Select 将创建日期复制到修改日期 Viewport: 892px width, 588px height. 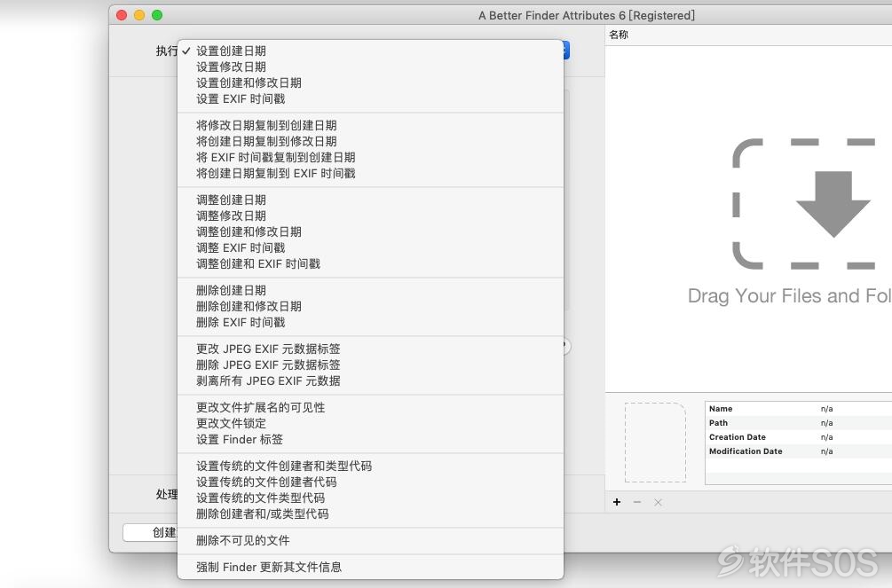[x=370, y=141]
